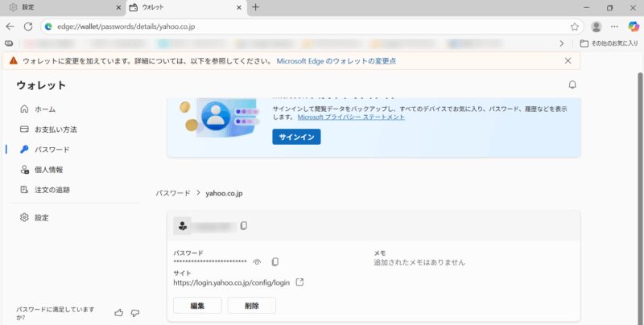
Task: Reveal the password with eye icon
Action: tap(257, 261)
